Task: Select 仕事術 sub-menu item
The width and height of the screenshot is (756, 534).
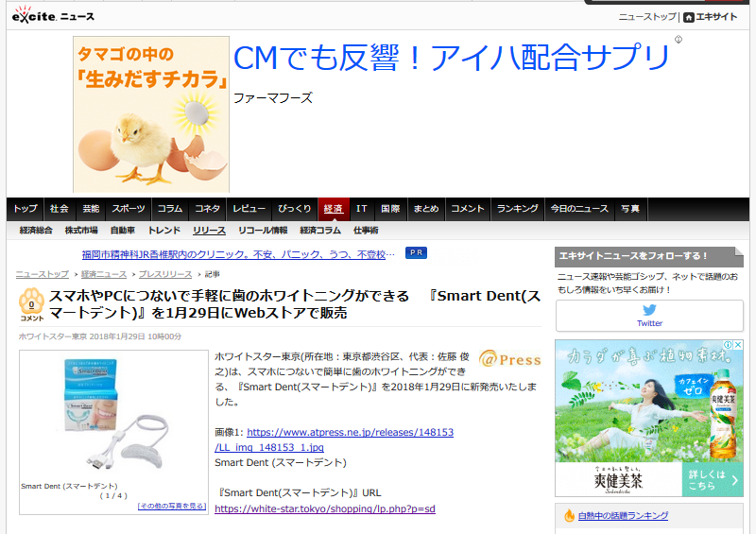Action: tap(366, 231)
